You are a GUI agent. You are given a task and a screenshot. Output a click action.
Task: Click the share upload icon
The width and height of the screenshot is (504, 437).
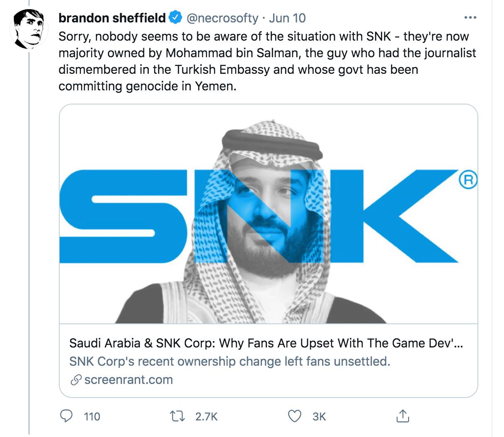point(402,417)
